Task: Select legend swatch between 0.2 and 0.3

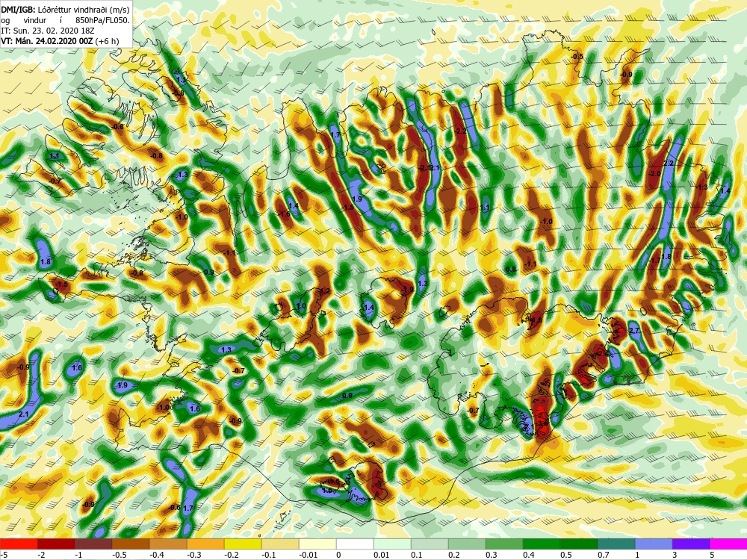Action: point(467,544)
